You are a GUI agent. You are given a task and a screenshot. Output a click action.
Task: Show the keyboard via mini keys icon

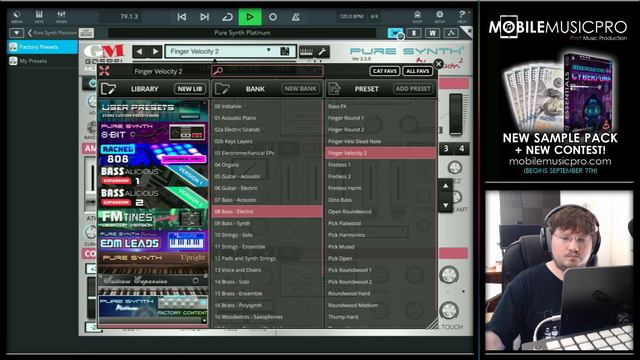[x=306, y=51]
